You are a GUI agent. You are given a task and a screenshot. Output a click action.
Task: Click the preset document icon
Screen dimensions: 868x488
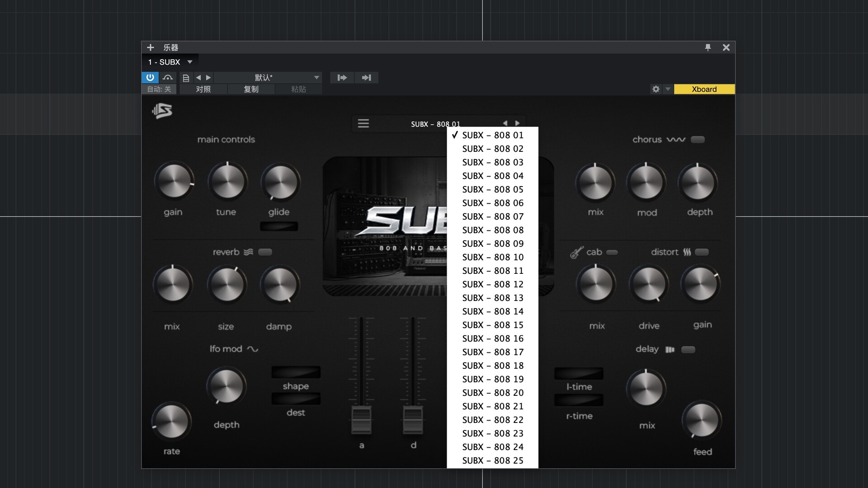[x=186, y=78]
